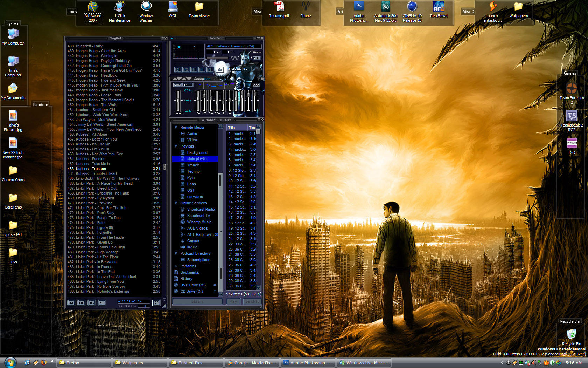Screen dimensions: 588x368
Task: Open RealFlow4 desktop shortcut
Action: click(439, 10)
